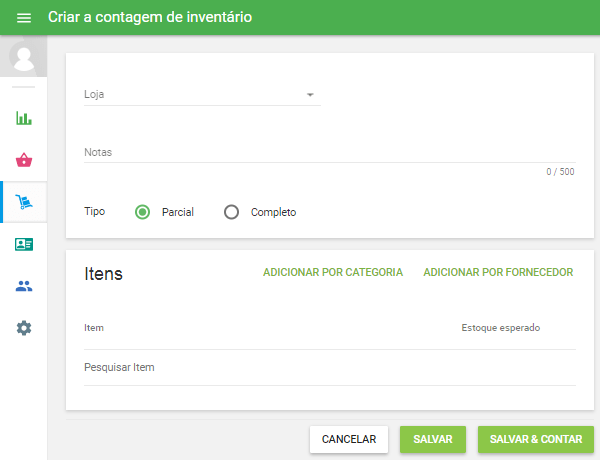Screen dimensions: 600x460
Task: Open the reports bar chart icon
Action: pos(24,118)
